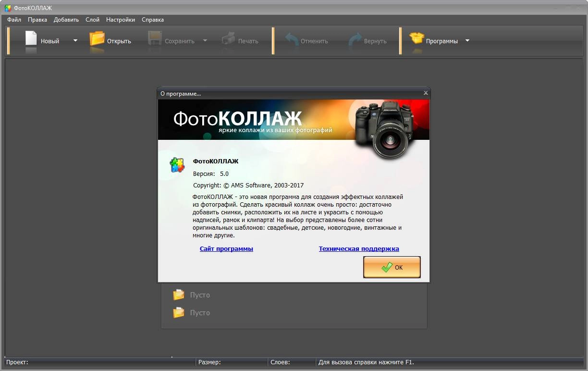The width and height of the screenshot is (588, 371).
Task: Open the Файл menu
Action: [14, 20]
